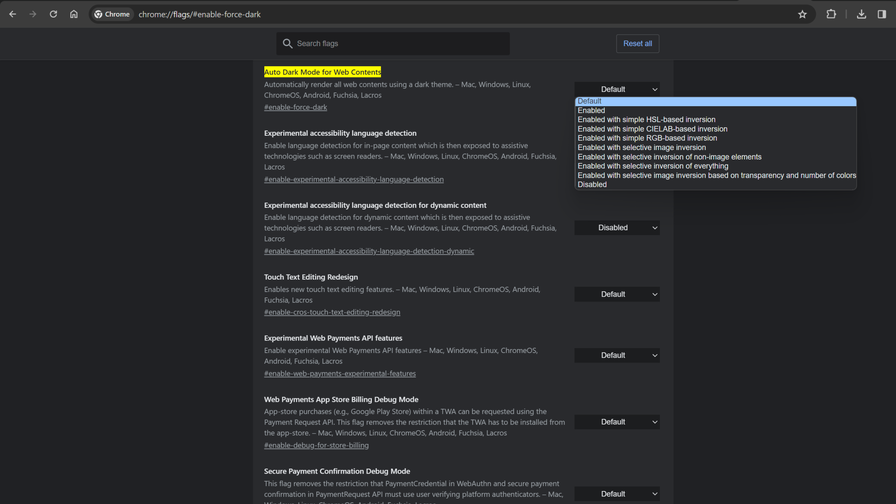Open the Downloads icon in the toolbar

[x=861, y=14]
